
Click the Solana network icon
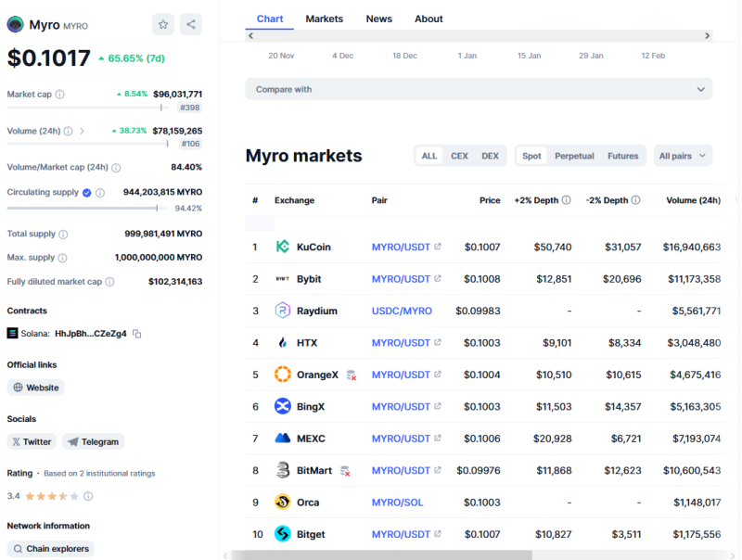[12, 334]
